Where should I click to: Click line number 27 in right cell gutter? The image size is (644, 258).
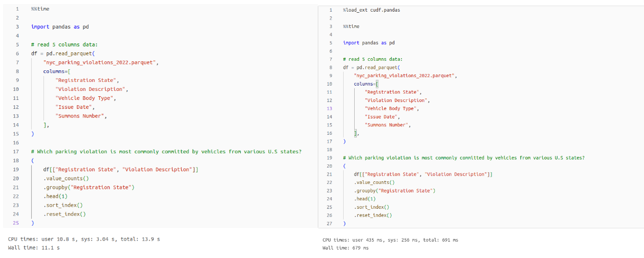click(x=330, y=224)
